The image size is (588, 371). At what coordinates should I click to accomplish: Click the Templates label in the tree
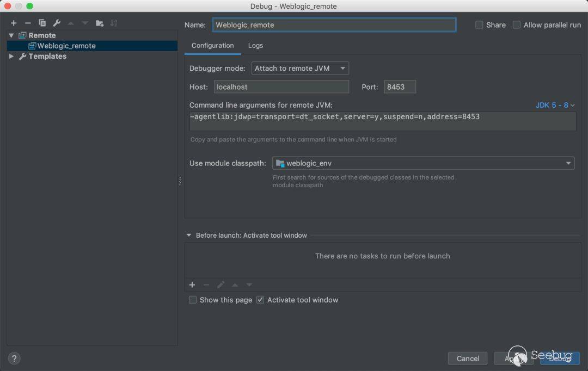(47, 56)
